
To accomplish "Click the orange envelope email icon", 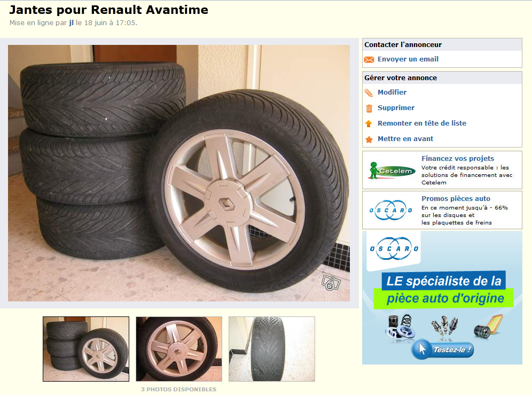I will pos(369,59).
